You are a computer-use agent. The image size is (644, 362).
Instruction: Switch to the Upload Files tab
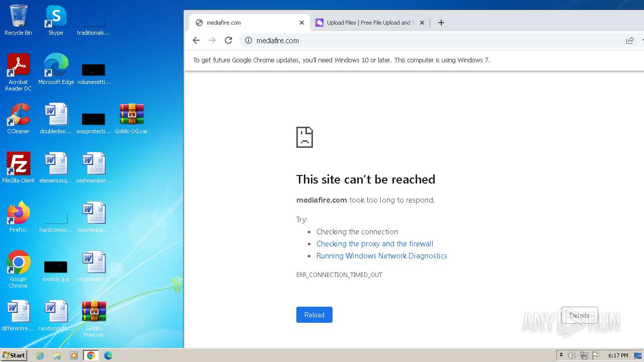pyautogui.click(x=370, y=23)
